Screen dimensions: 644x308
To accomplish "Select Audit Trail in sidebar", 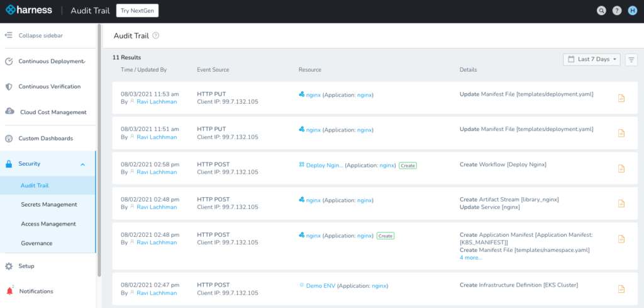I will pos(48,185).
